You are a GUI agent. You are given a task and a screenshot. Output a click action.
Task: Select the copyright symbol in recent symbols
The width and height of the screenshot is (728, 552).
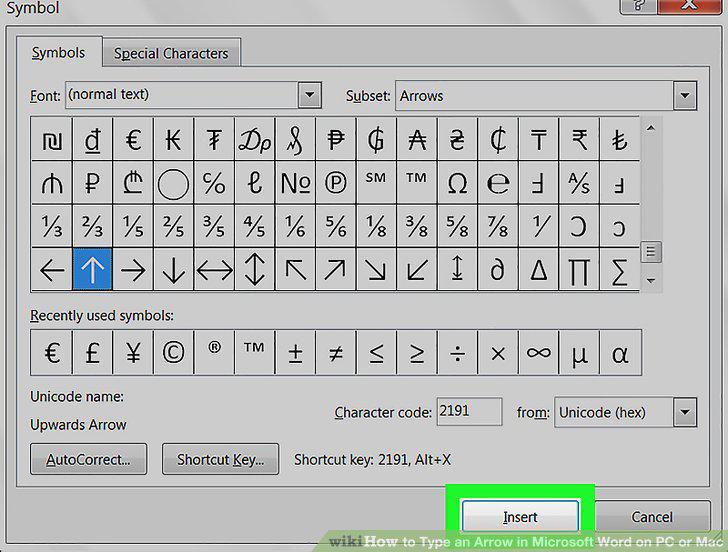tap(173, 353)
